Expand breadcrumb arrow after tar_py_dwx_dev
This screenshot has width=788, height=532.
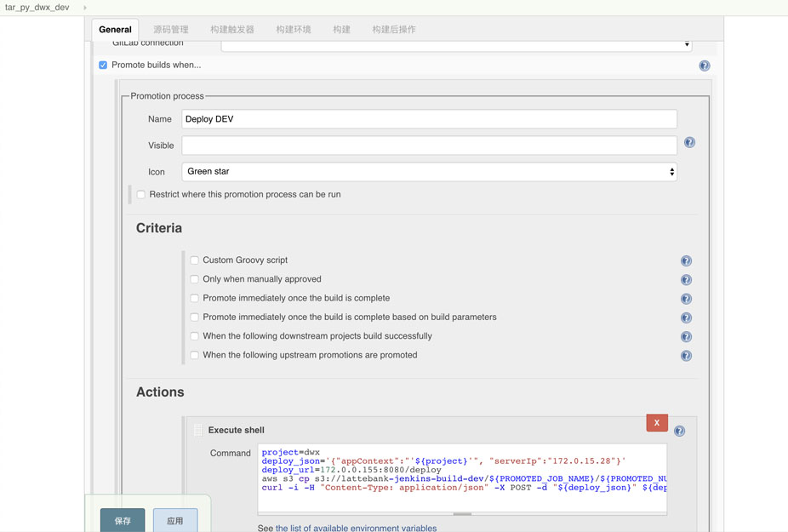[x=85, y=8]
